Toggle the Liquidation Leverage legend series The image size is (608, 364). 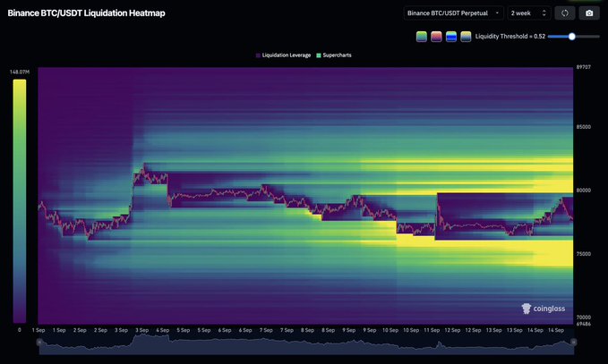[x=284, y=55]
